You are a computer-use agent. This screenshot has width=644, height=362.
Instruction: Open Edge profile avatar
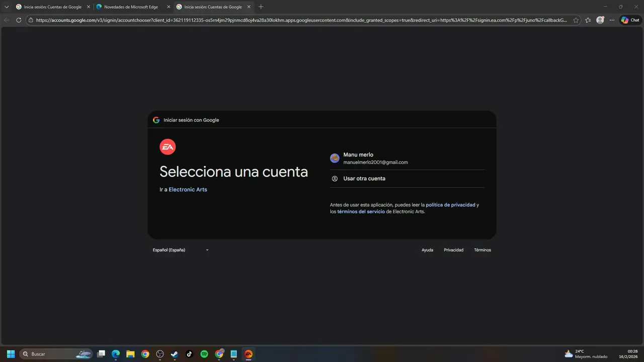pos(600,20)
